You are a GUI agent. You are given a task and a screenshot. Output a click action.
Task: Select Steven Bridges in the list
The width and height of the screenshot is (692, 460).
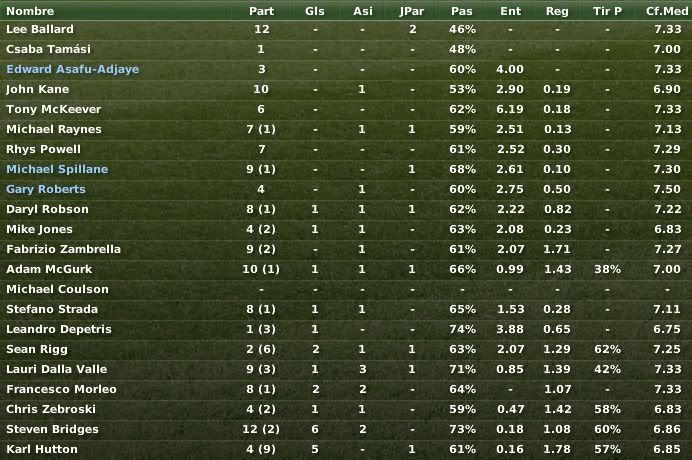point(346,430)
